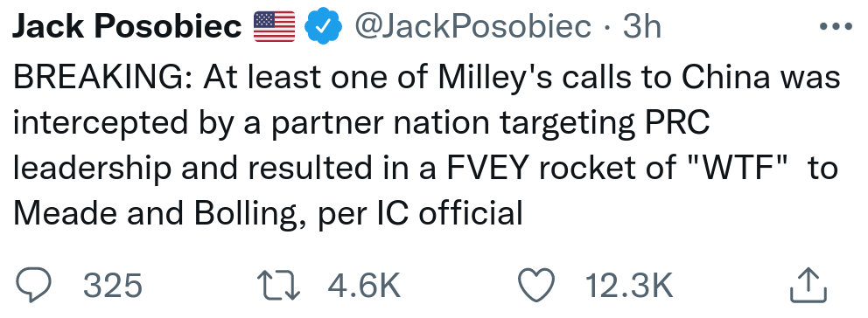This screenshot has height=318, width=868.
Task: Select the 4.6K retweets count
Action: pyautogui.click(x=364, y=287)
